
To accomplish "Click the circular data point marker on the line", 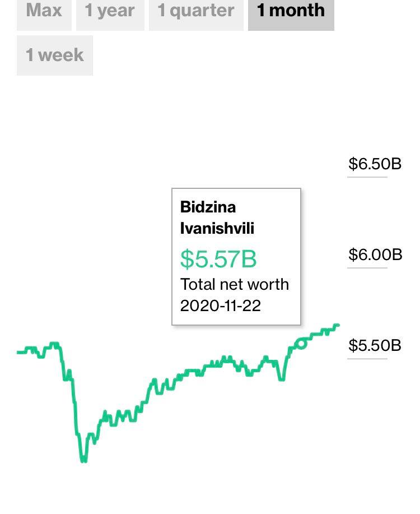I will 301,344.
